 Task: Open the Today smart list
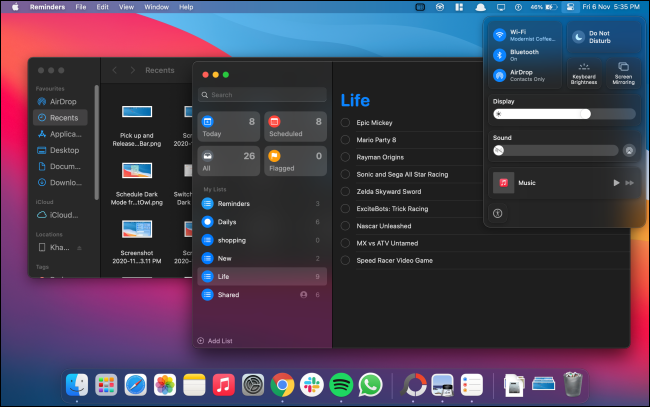click(x=228, y=125)
